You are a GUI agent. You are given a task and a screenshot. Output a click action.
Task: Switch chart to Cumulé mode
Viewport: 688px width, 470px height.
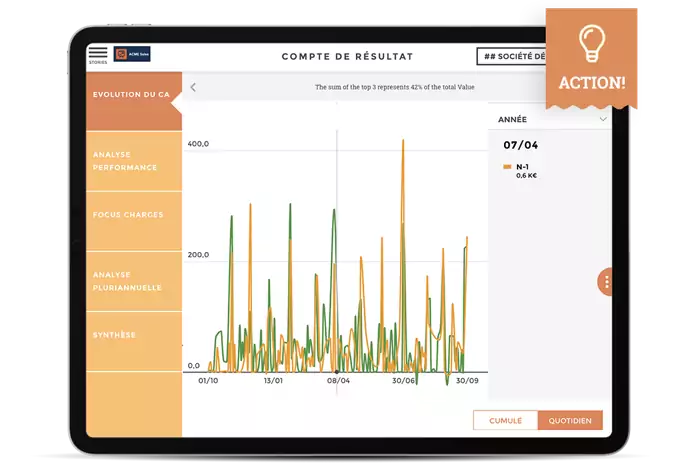pos(505,421)
